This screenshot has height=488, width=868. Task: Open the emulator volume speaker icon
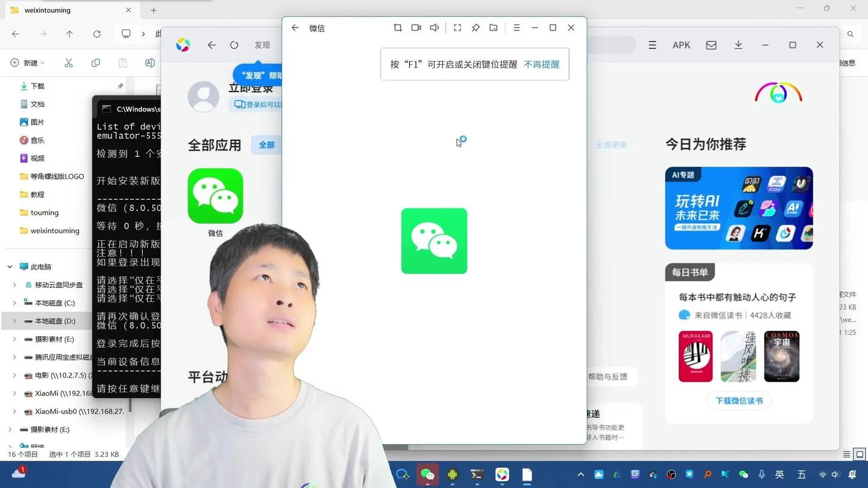point(434,27)
